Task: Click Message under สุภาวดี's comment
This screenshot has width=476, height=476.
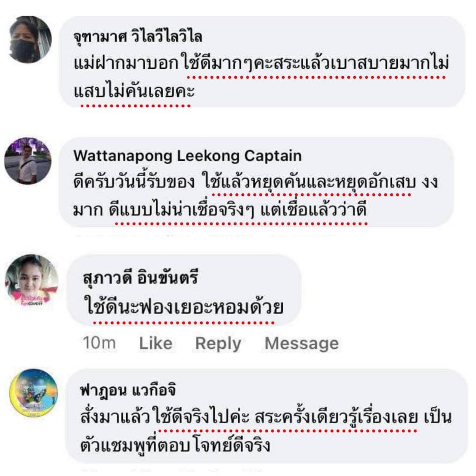Action: pyautogui.click(x=301, y=344)
